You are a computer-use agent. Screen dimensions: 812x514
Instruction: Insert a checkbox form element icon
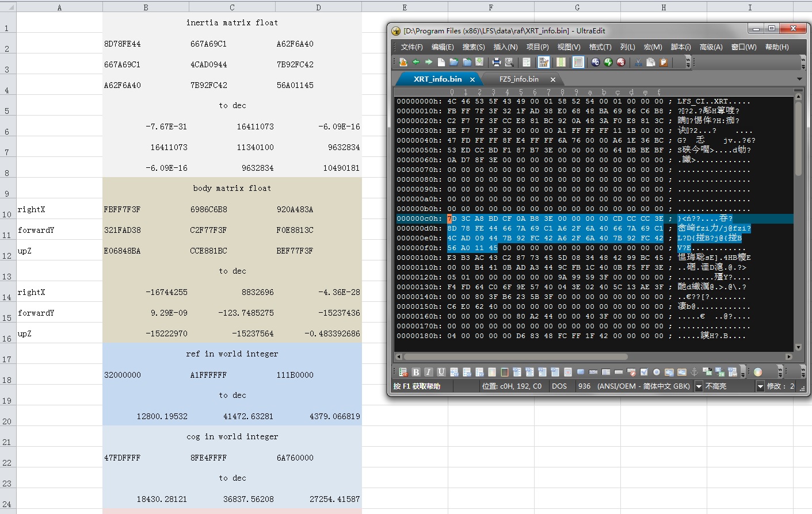[644, 372]
